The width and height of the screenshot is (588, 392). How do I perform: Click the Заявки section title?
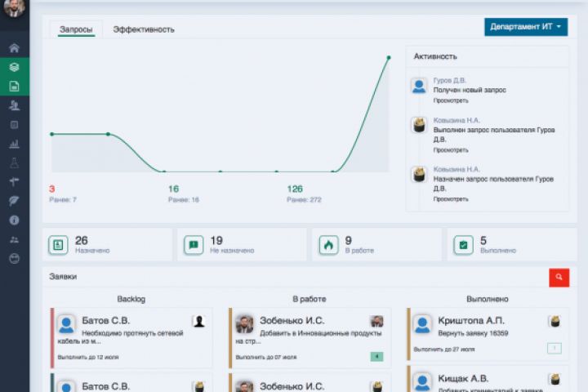click(x=63, y=277)
